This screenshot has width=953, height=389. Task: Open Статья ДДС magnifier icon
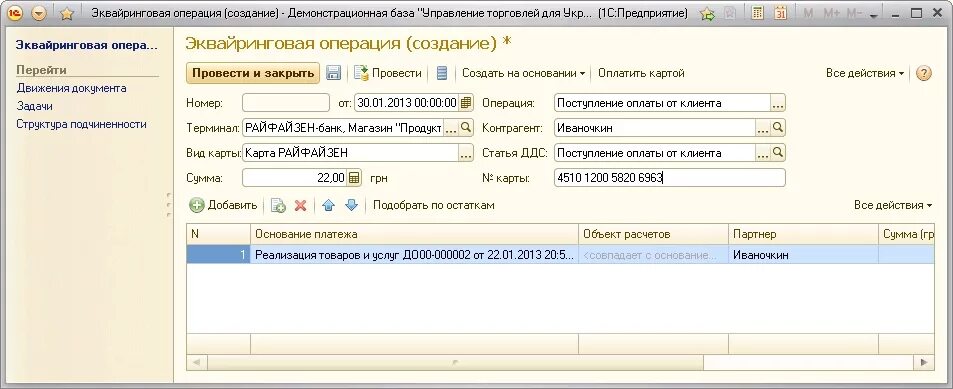pos(778,153)
